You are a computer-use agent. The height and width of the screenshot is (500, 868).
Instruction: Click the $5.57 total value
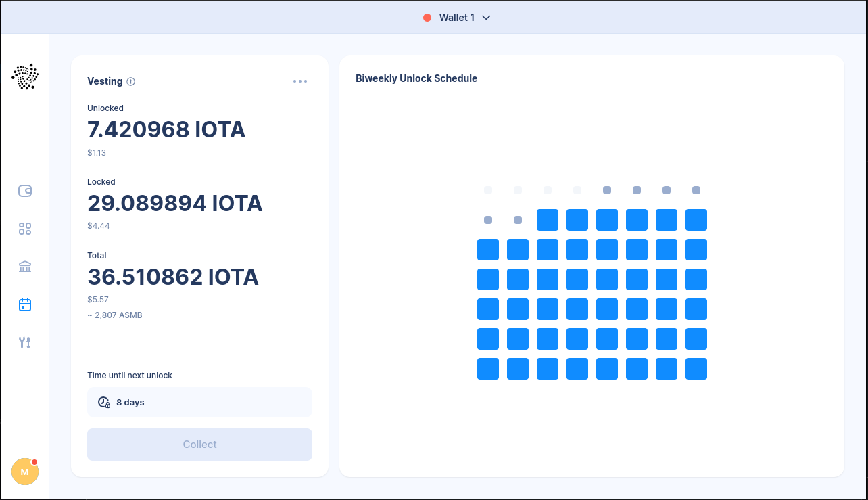pyautogui.click(x=98, y=299)
